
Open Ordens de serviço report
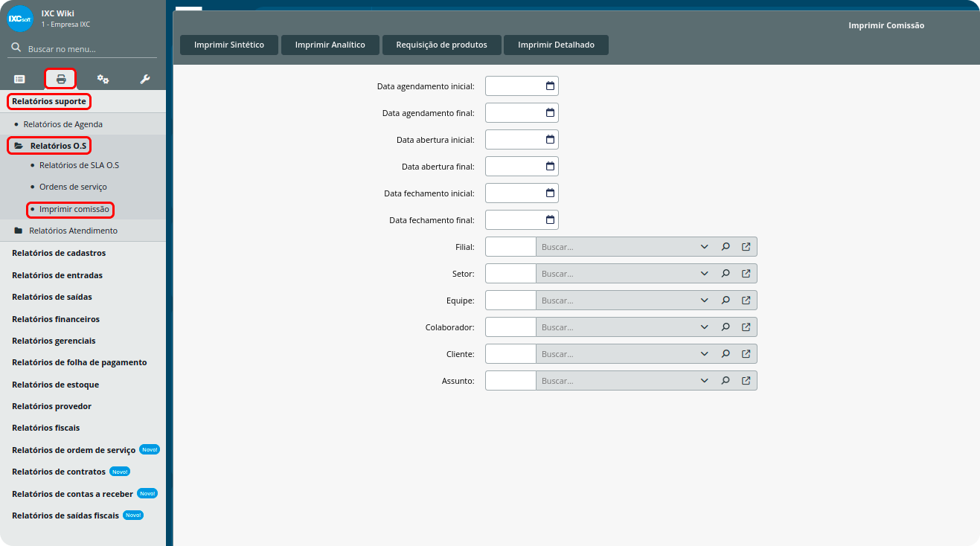coord(73,187)
